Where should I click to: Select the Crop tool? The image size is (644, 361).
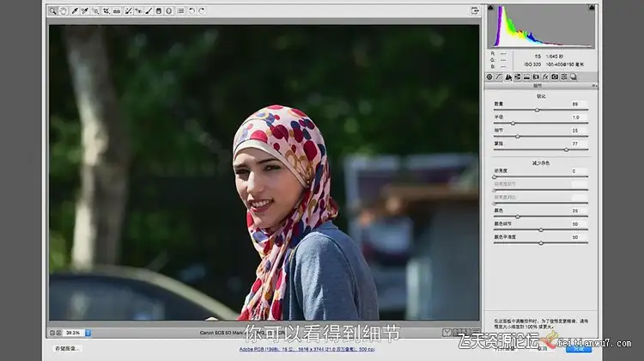(x=106, y=11)
